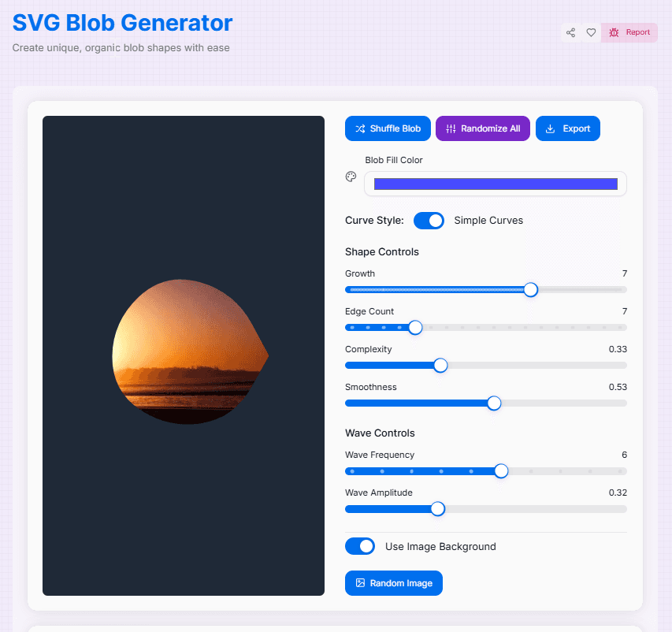Disable the Use Image Background toggle
Viewport: 672px width, 632px height.
(x=360, y=546)
